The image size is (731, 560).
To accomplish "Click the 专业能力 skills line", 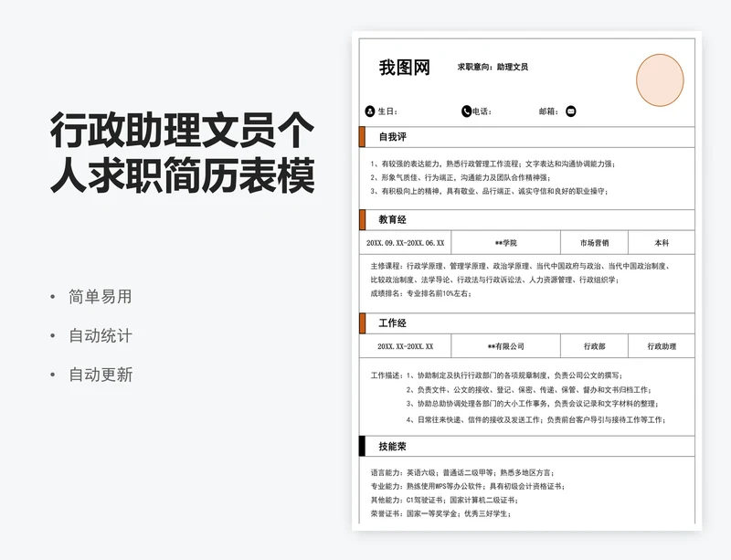I will [468, 486].
